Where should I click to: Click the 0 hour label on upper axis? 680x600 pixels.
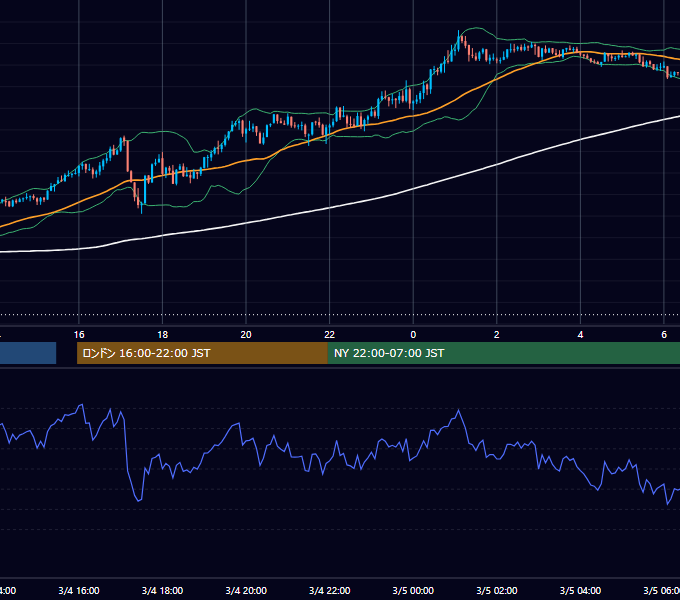click(413, 335)
